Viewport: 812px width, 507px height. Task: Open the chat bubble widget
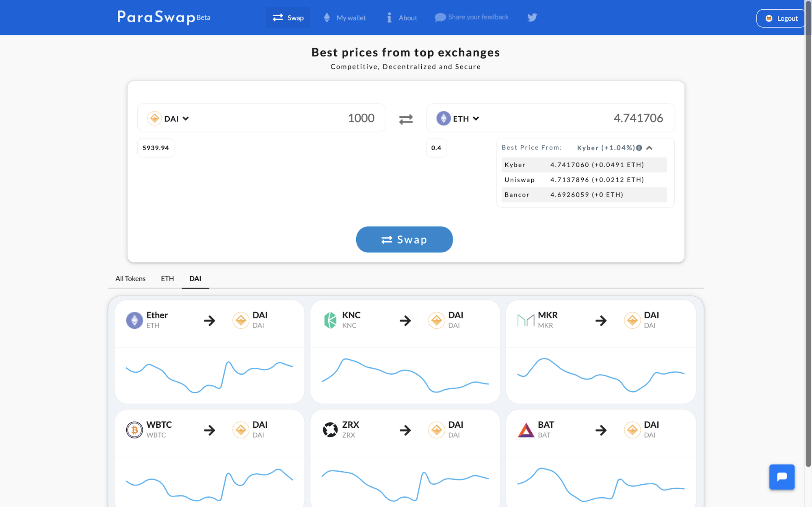coord(782,477)
